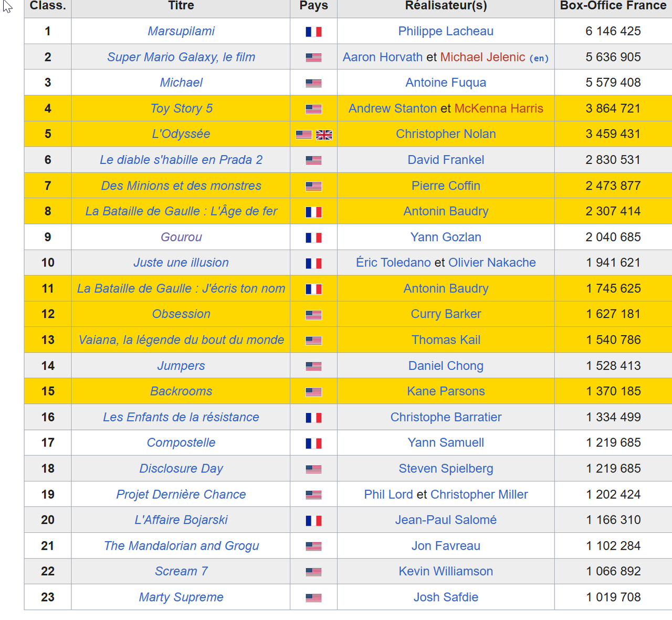Open the Super Mario Galaxy, le film link
672x620 pixels.
point(181,57)
